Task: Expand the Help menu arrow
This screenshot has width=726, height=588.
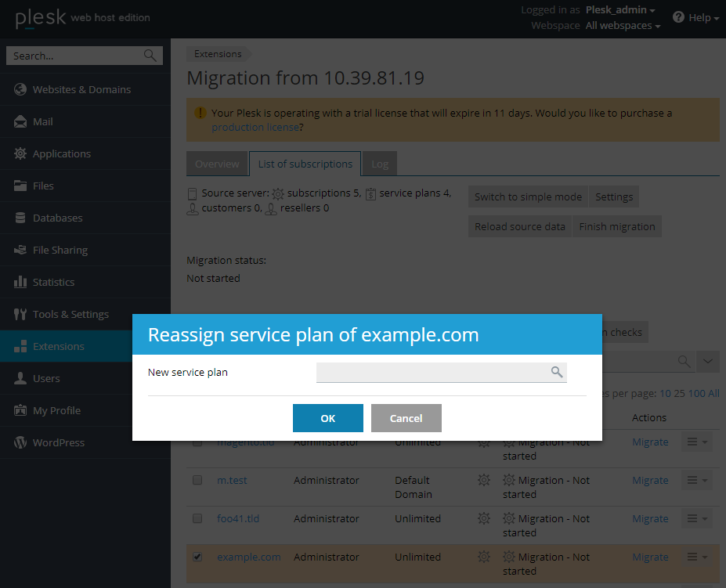Action: 717,19
